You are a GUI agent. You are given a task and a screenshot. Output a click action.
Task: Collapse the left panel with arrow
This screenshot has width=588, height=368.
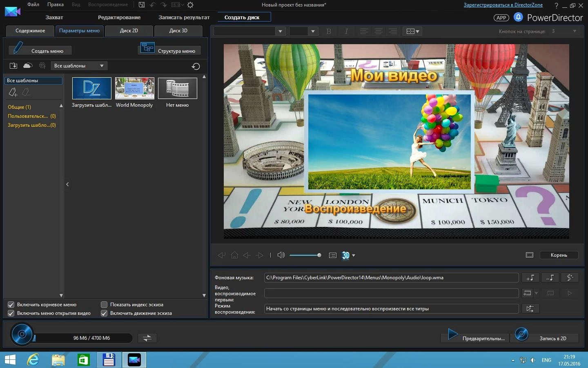67,184
